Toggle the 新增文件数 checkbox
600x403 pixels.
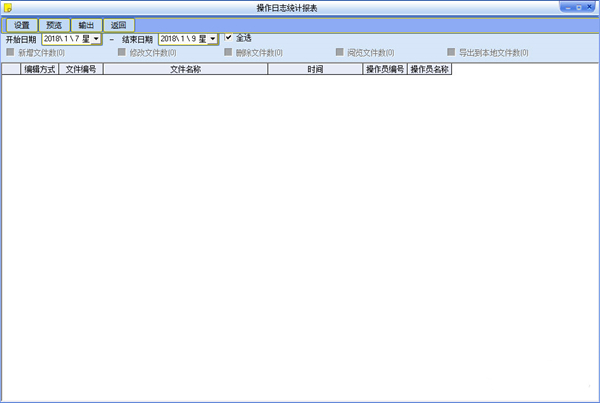coord(10,51)
